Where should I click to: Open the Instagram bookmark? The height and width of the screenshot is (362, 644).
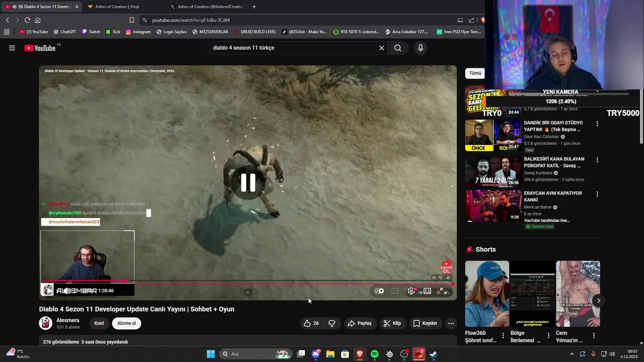point(138,32)
